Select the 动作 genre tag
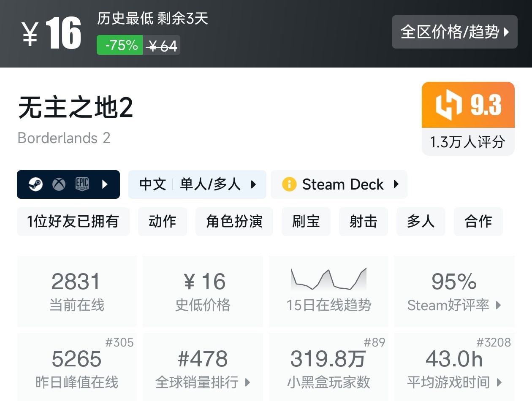532x401 pixels. (162, 222)
